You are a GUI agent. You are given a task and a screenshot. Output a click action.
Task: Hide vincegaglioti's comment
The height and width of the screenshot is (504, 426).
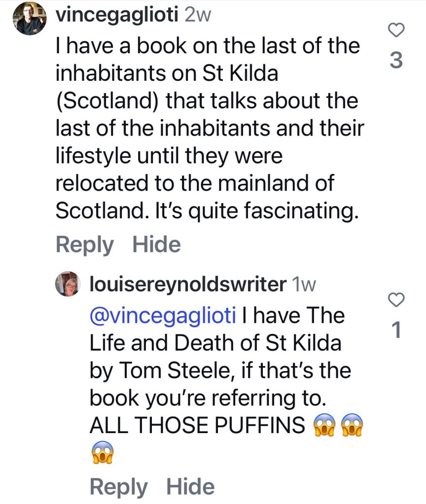tap(156, 244)
